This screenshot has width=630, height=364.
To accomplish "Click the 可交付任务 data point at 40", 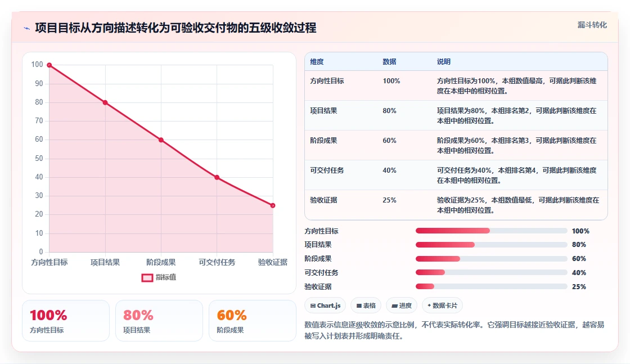I will tap(217, 178).
